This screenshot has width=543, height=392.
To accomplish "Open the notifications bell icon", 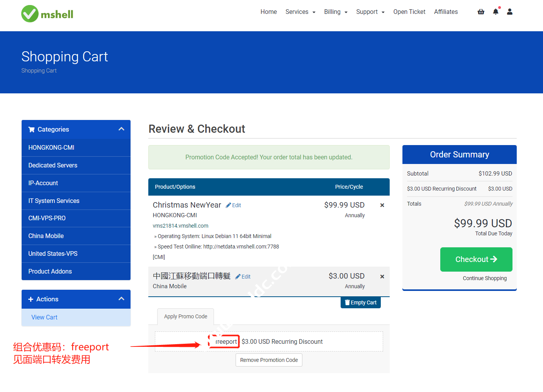I will pos(495,12).
